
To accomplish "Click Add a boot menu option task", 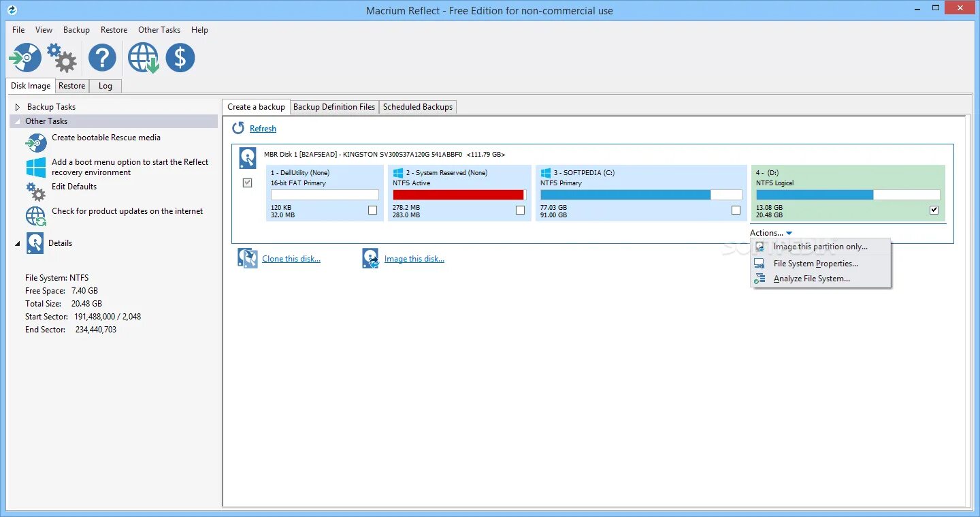I will coord(130,167).
